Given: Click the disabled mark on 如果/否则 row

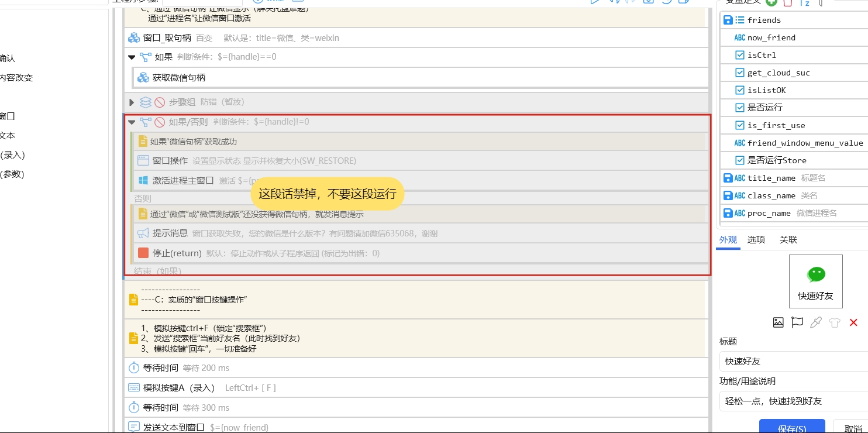Looking at the screenshot, I should (160, 122).
